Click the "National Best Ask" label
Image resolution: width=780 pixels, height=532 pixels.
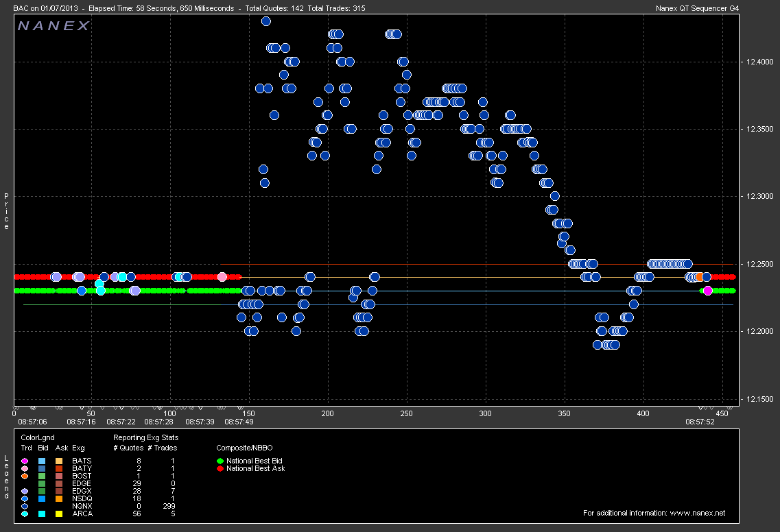pos(256,468)
